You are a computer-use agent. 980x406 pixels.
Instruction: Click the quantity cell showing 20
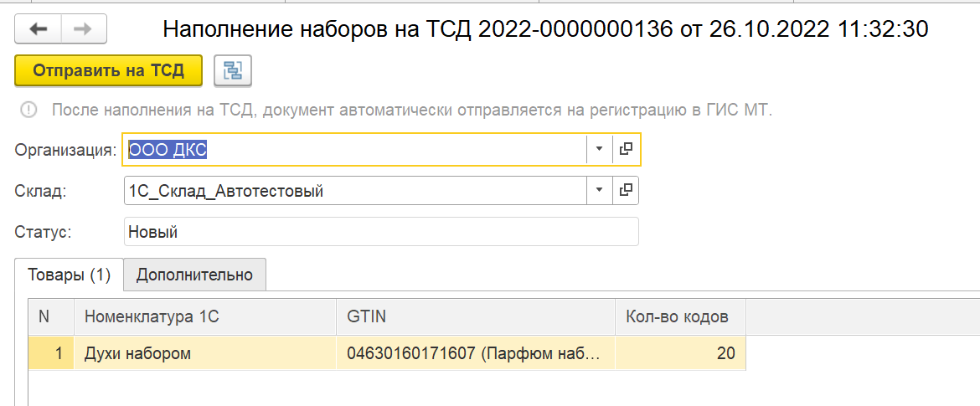[x=681, y=353]
